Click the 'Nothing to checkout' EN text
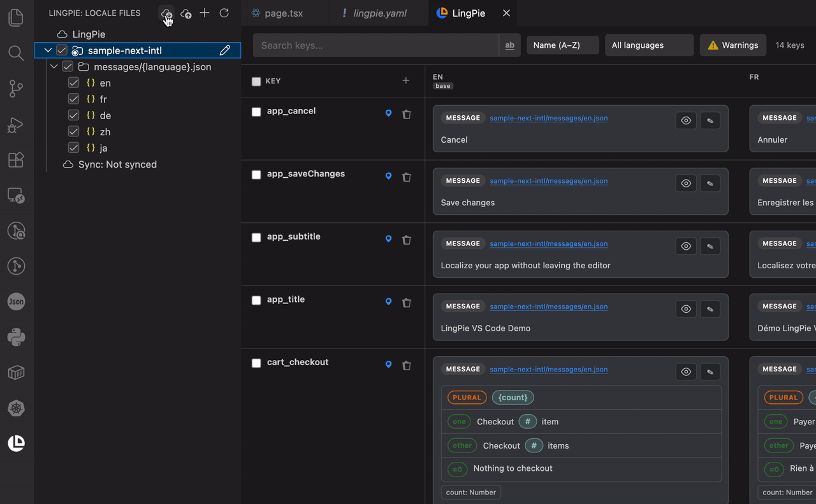The width and height of the screenshot is (816, 504). point(513,468)
